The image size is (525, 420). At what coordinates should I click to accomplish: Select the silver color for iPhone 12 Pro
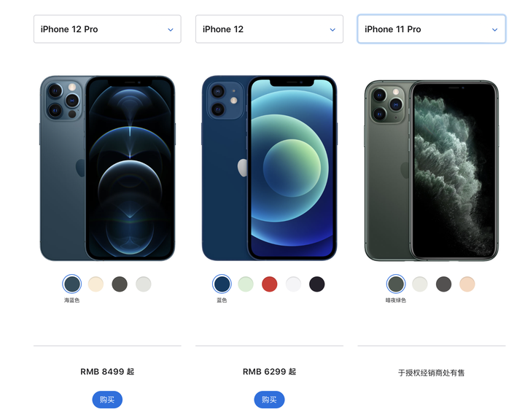click(144, 284)
